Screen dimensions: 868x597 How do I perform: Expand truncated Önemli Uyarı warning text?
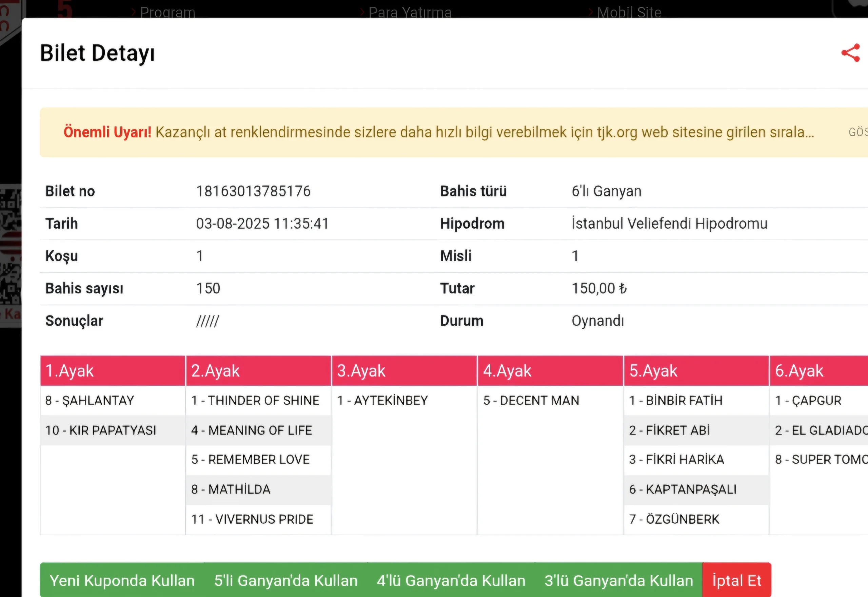[x=858, y=132]
